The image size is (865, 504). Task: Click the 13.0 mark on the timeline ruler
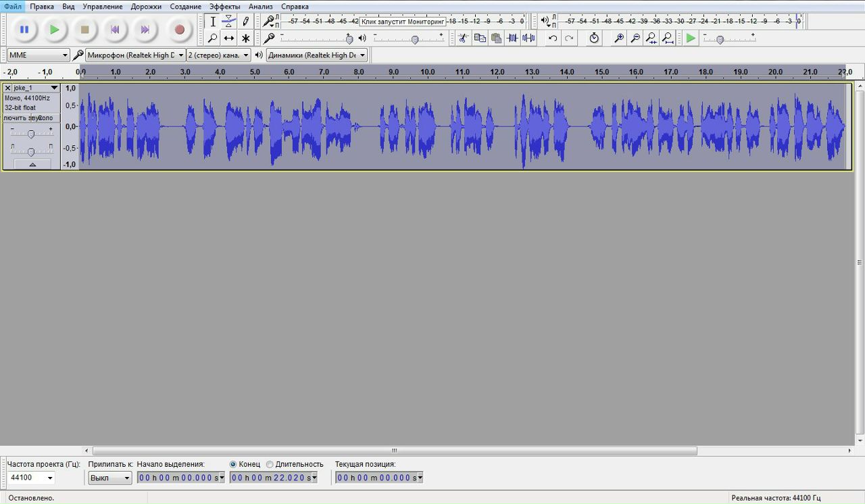click(x=532, y=72)
